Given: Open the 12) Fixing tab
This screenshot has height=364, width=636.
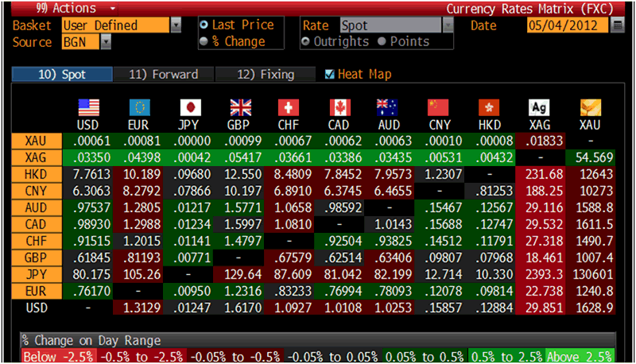Looking at the screenshot, I should [x=265, y=75].
